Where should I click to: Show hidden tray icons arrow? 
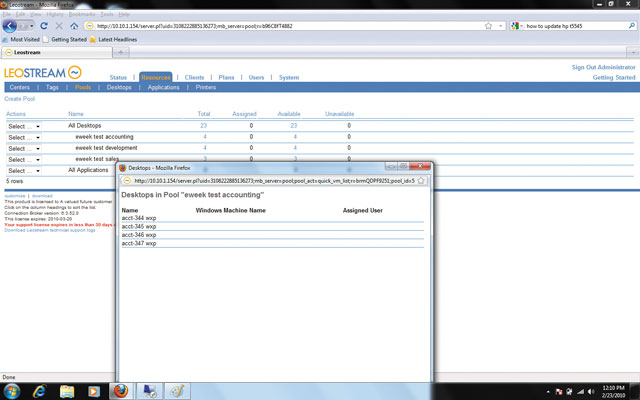click(548, 392)
